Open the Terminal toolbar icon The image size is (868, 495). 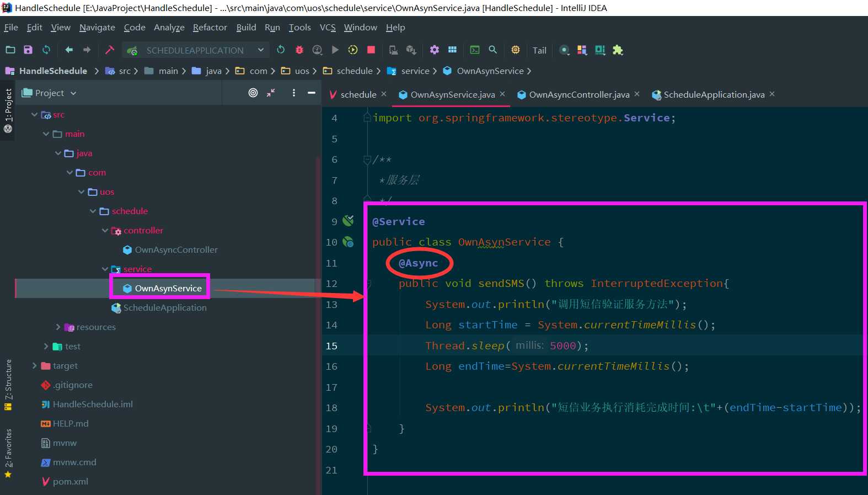[475, 50]
